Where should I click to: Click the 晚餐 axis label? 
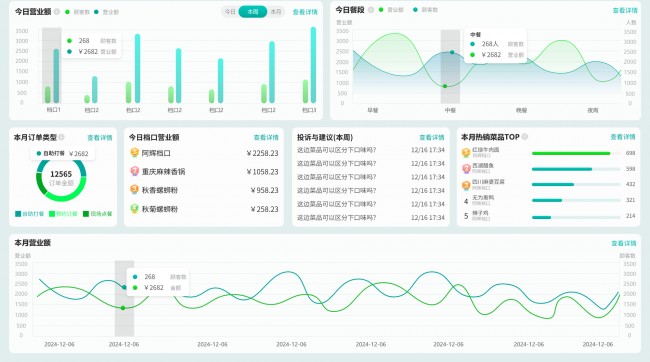point(521,110)
